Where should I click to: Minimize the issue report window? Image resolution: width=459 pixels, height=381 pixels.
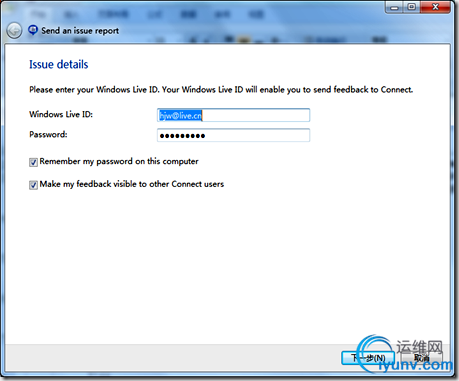394,7
